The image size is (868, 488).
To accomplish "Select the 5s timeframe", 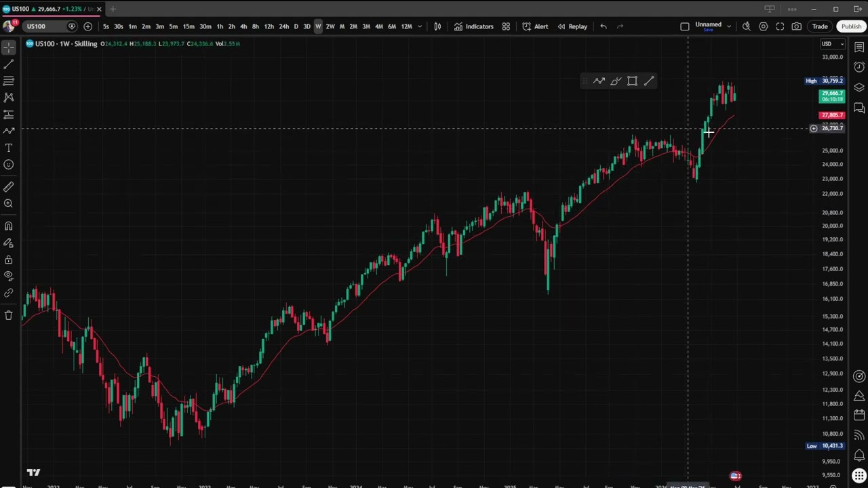I will point(106,26).
